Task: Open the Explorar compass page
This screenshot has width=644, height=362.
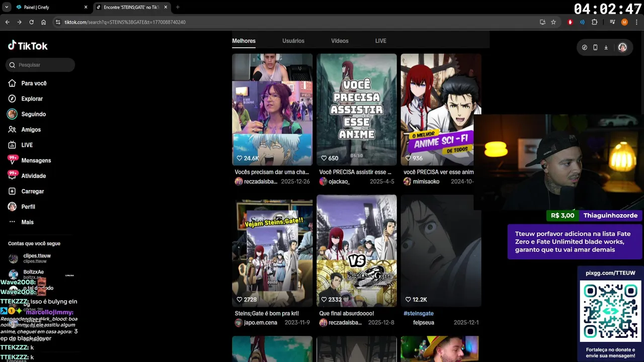Action: pos(26,99)
